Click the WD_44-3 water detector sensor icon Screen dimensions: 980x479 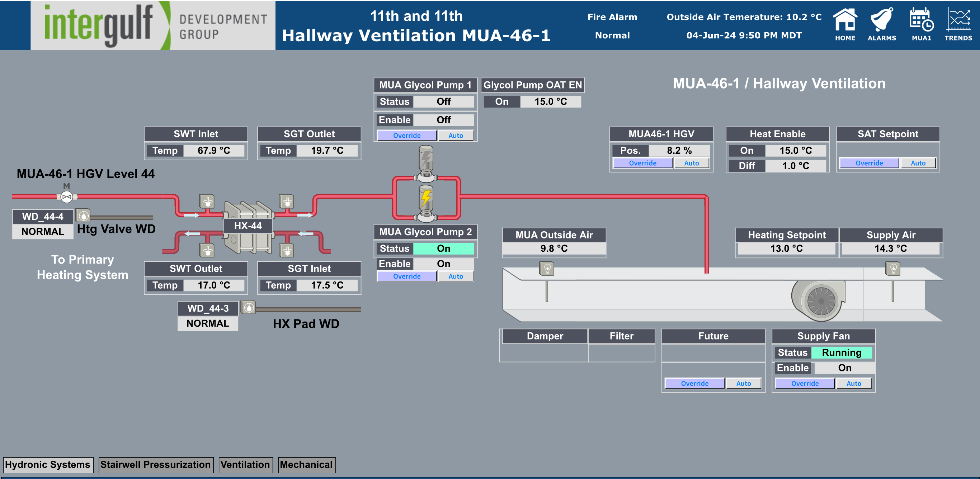pyautogui.click(x=248, y=308)
